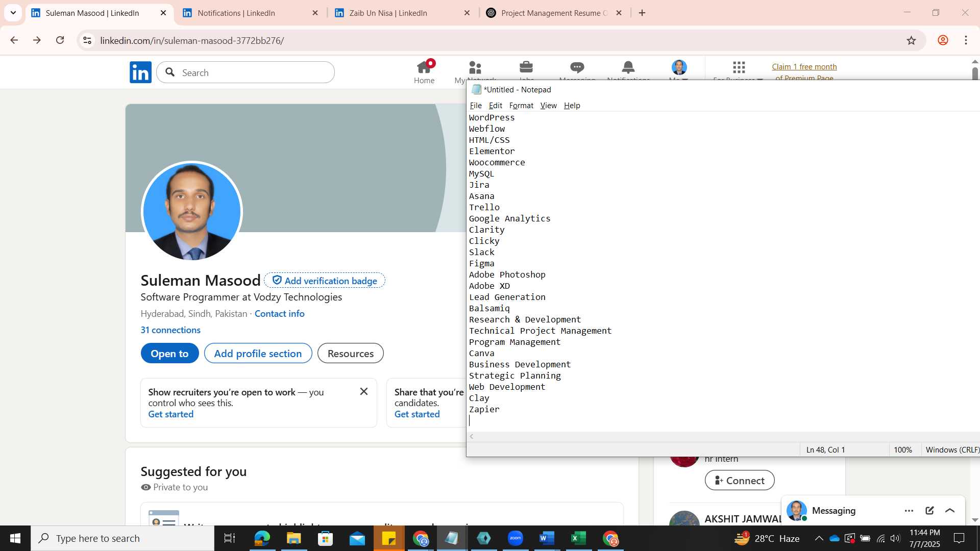Open Mail app from taskbar
Screen dimensions: 980x551
click(357, 538)
